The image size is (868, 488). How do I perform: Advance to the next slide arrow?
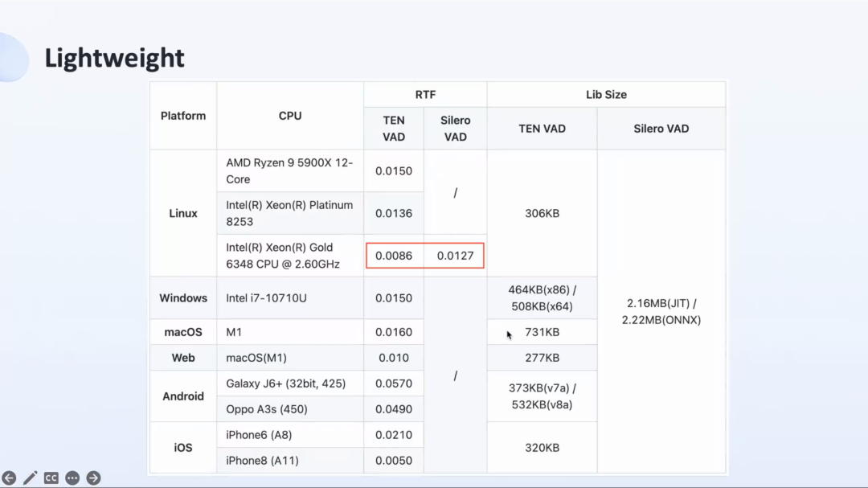tap(93, 478)
